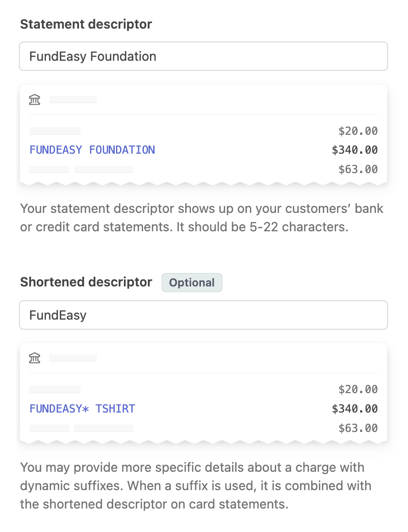Click bank icon in the shortened descriptor preview
The image size is (408, 532).
35,358
